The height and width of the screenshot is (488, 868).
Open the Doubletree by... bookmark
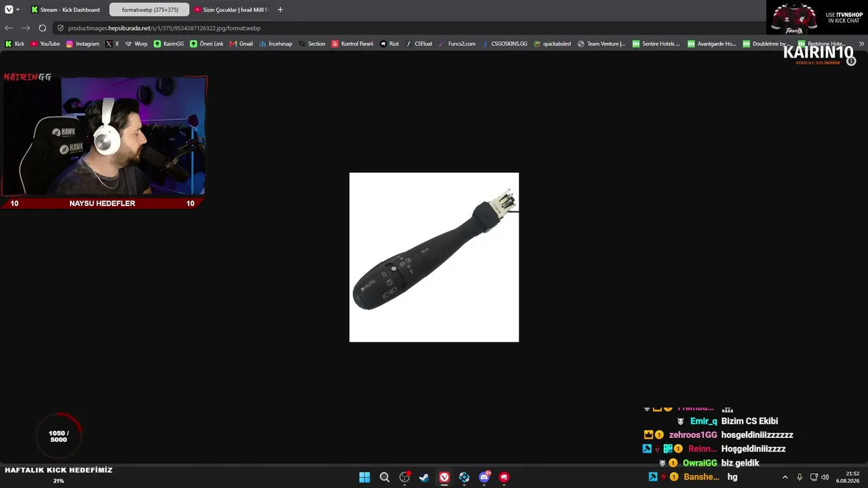point(767,43)
